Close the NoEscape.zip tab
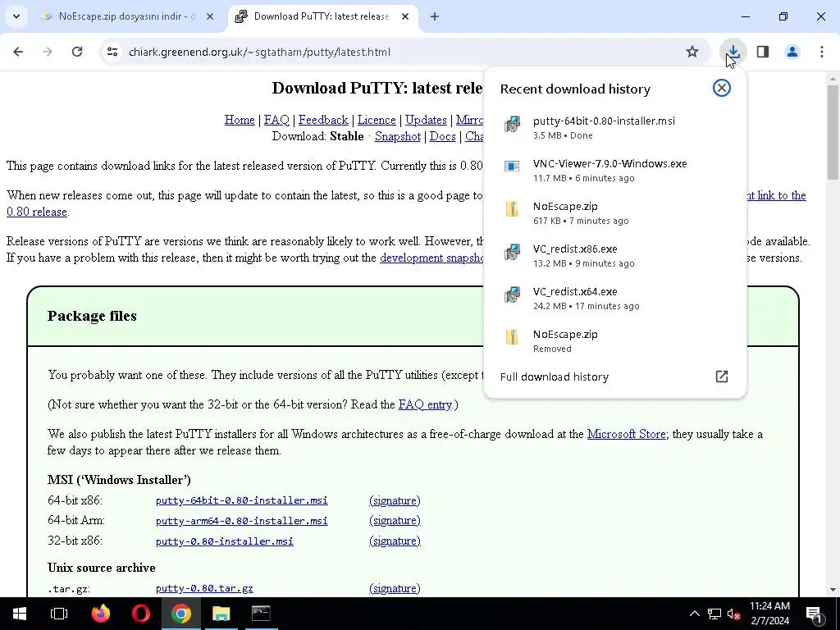This screenshot has height=630, width=840. tap(210, 16)
